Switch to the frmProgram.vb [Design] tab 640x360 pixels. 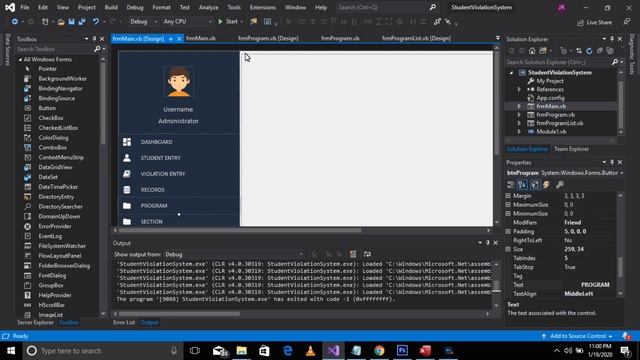(268, 38)
